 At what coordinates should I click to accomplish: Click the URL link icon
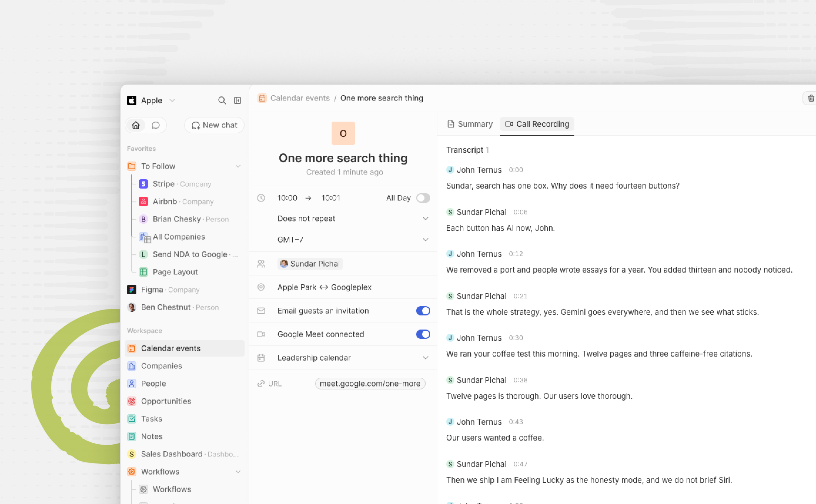(261, 384)
